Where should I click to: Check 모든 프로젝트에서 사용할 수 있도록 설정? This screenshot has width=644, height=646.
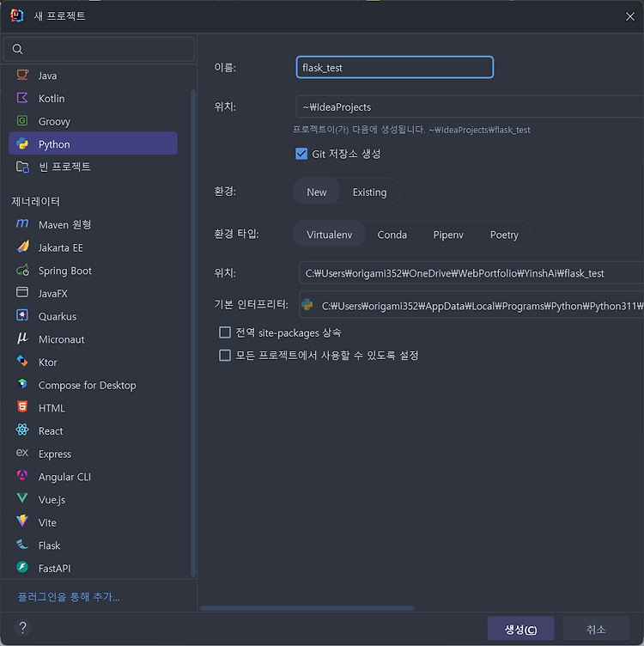(x=225, y=355)
